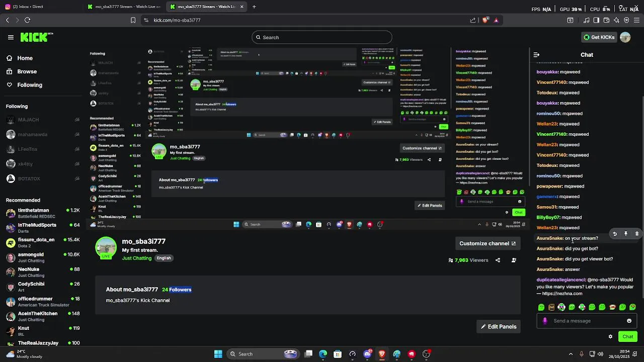Image resolution: width=644 pixels, height=362 pixels.
Task: Click the browser share icon in address bar
Action: [473, 20]
